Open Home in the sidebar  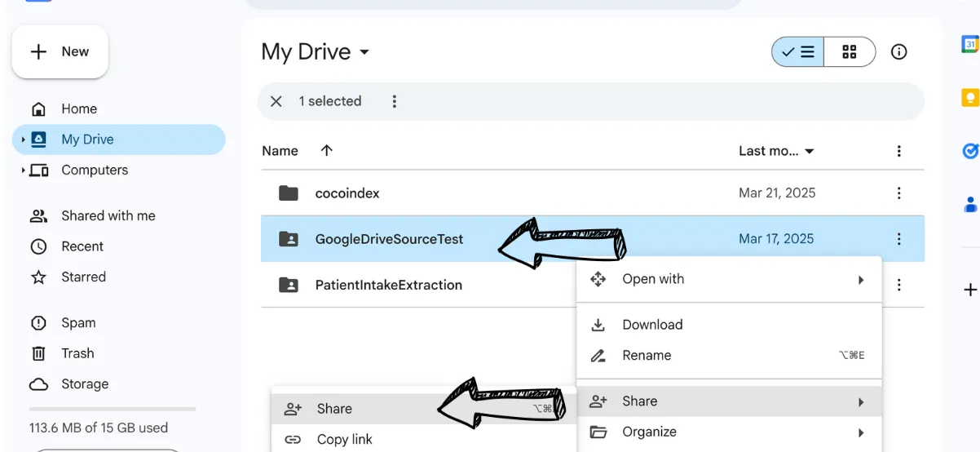[79, 109]
